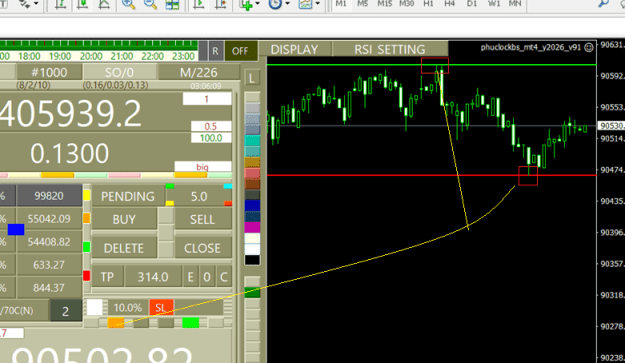Toggle the chart shift toolbar icon
625x363 pixels.
(x=220, y=4)
